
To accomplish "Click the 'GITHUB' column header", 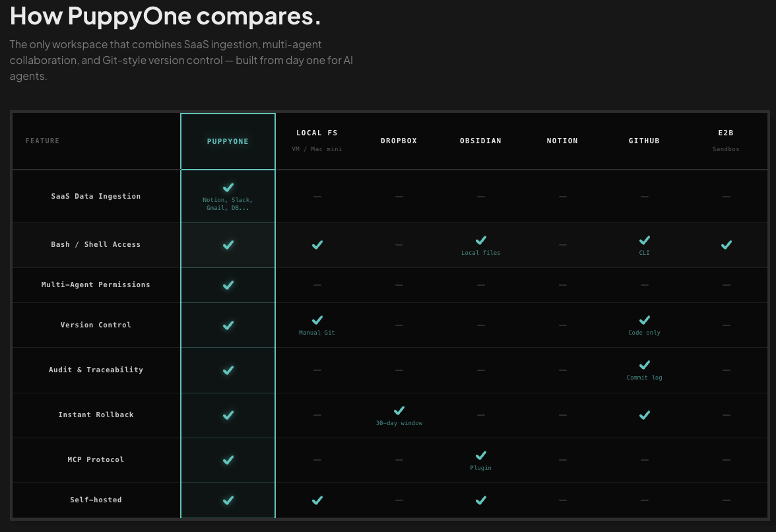I will (x=644, y=141).
